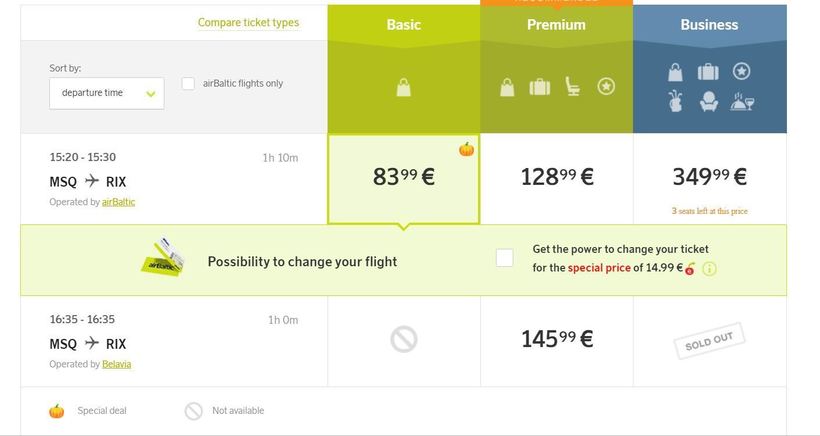
Task: Click the Premium star points icon
Action: coord(606,87)
